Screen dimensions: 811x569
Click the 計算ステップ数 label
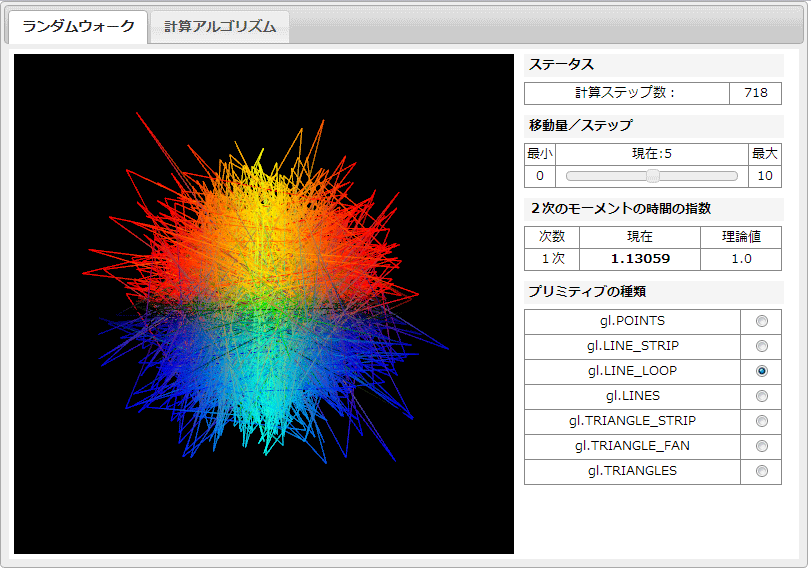click(x=626, y=93)
